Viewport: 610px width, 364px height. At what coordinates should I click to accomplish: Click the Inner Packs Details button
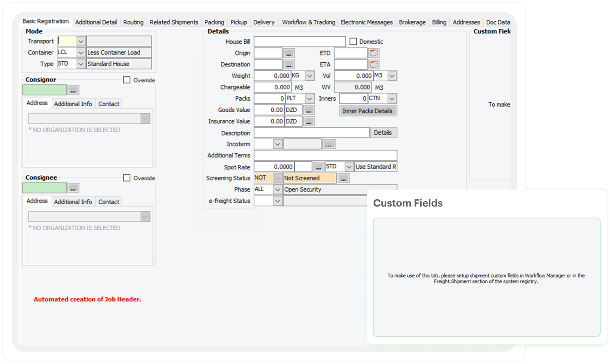click(368, 111)
